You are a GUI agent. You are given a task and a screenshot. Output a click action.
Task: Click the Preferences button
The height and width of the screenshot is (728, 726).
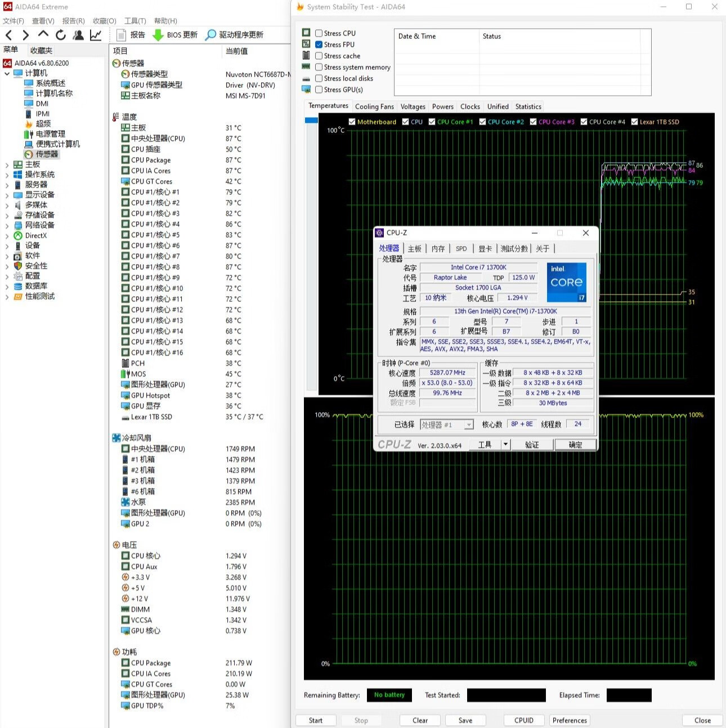pyautogui.click(x=570, y=720)
